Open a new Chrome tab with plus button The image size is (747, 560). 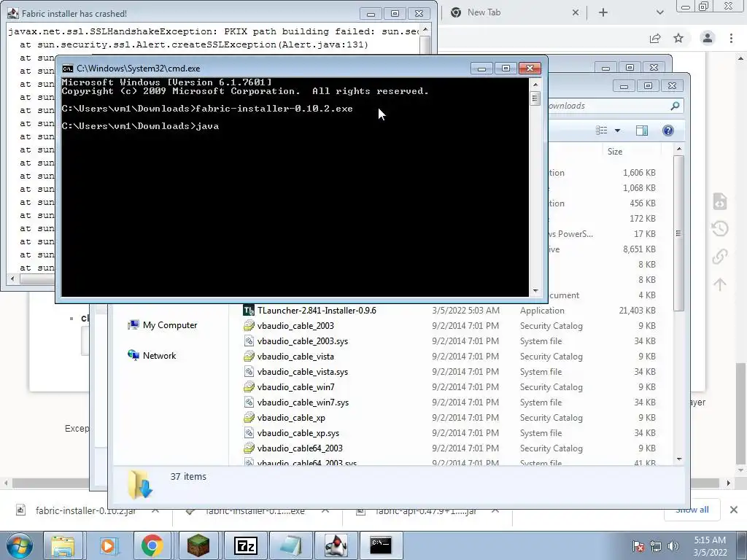coord(603,13)
